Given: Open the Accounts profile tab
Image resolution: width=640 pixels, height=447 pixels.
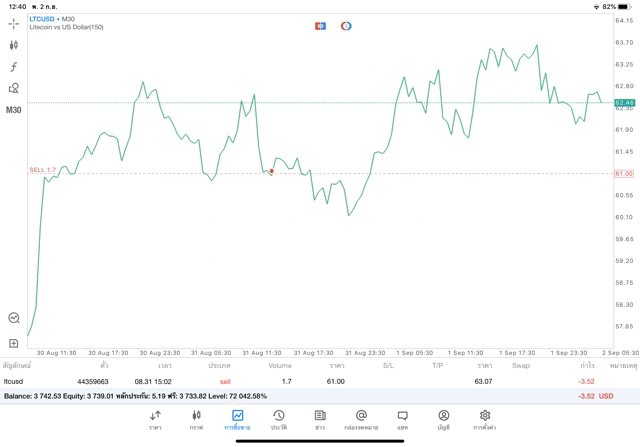Looking at the screenshot, I should 443,418.
